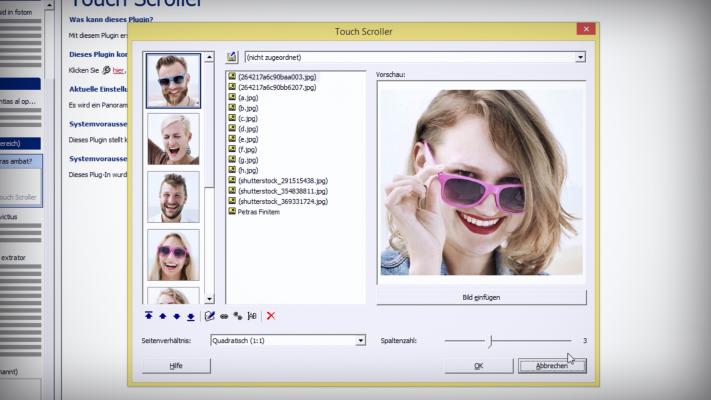Click the folder icon left of category dropdown
The image size is (711, 400).
point(232,58)
